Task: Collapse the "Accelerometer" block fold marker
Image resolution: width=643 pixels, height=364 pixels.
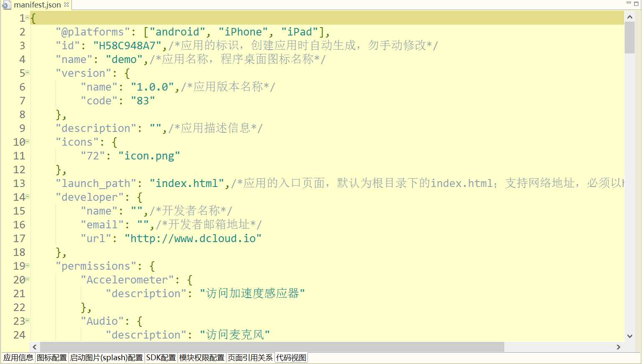Action: (x=28, y=279)
